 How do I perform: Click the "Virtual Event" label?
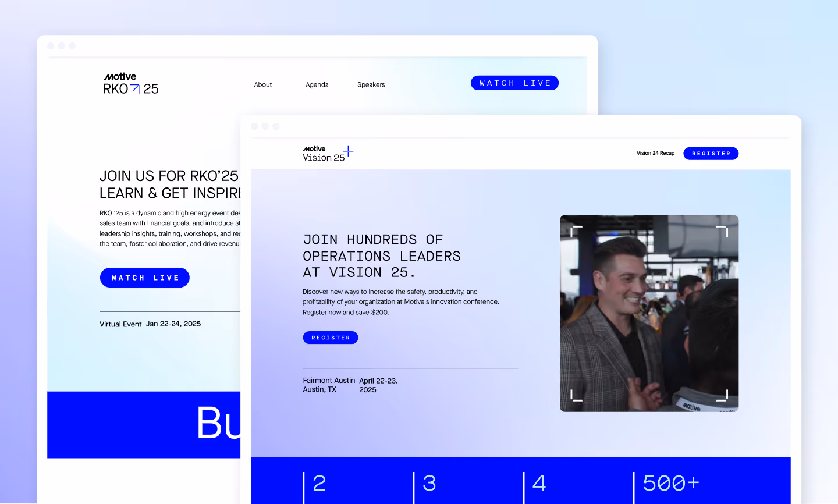point(120,324)
